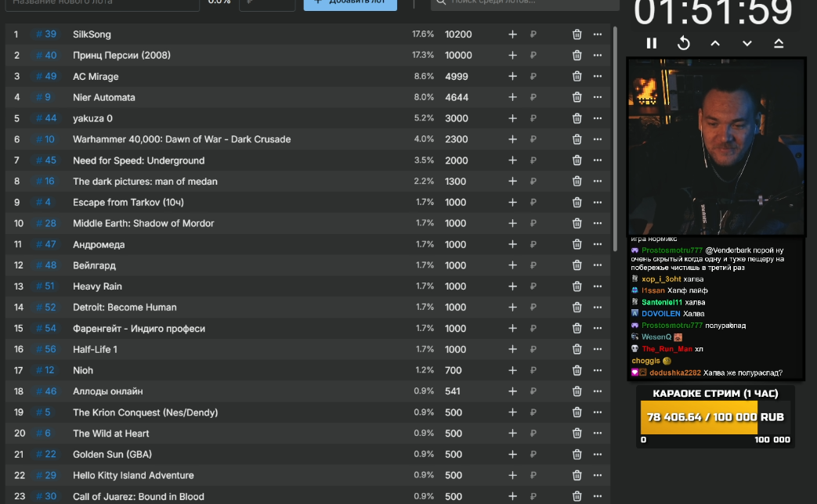Open more options for yakuza 0
Viewport: 817px width, 504px height.
[x=598, y=118]
